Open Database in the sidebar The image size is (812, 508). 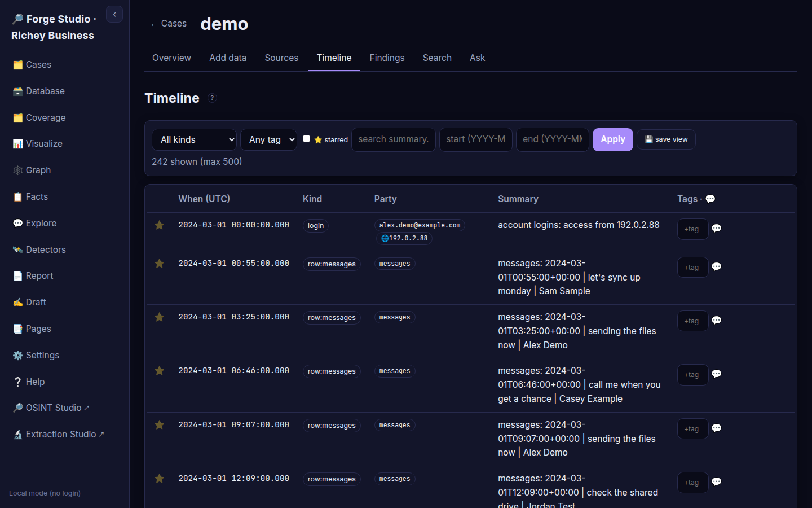click(64, 91)
